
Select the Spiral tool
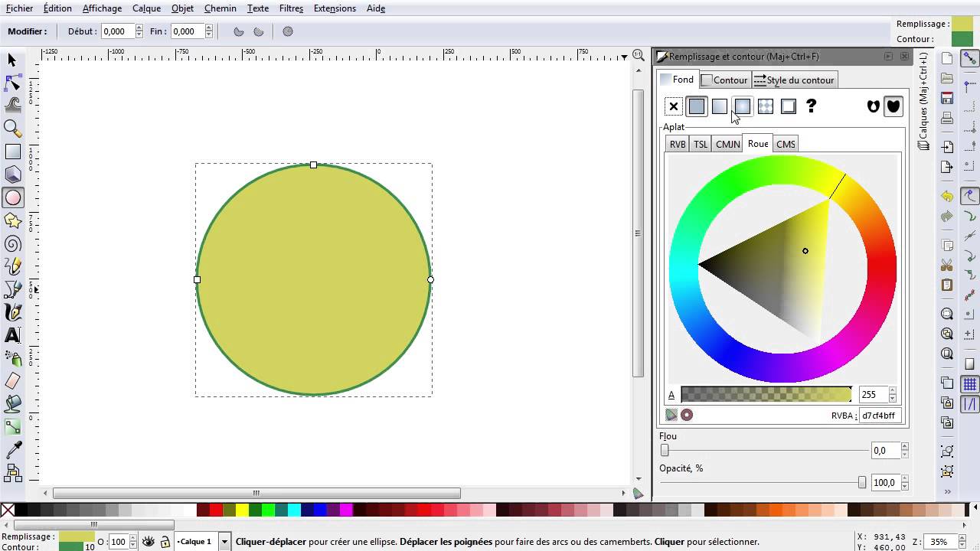pos(12,243)
